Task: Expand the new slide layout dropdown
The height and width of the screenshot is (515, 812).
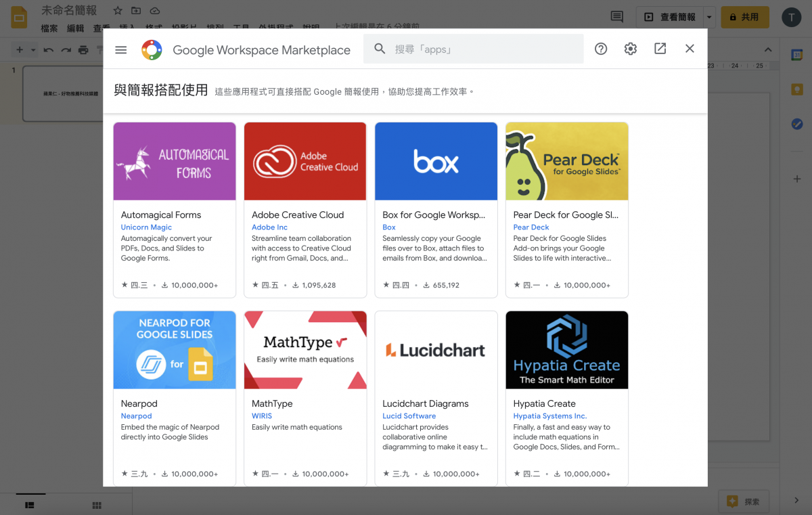Action: (32, 49)
